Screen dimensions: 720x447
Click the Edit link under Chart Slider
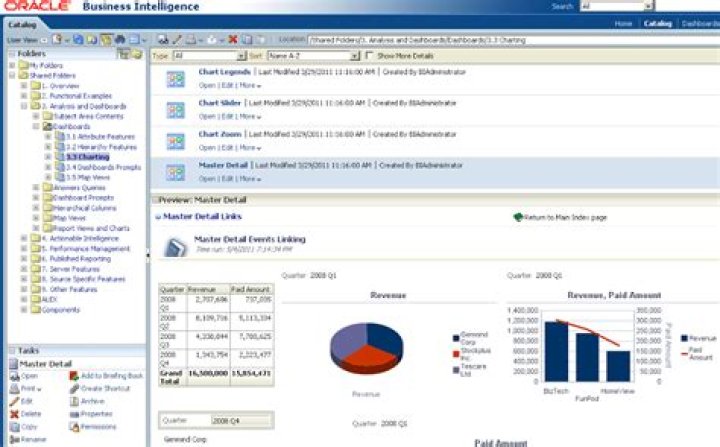click(x=227, y=117)
